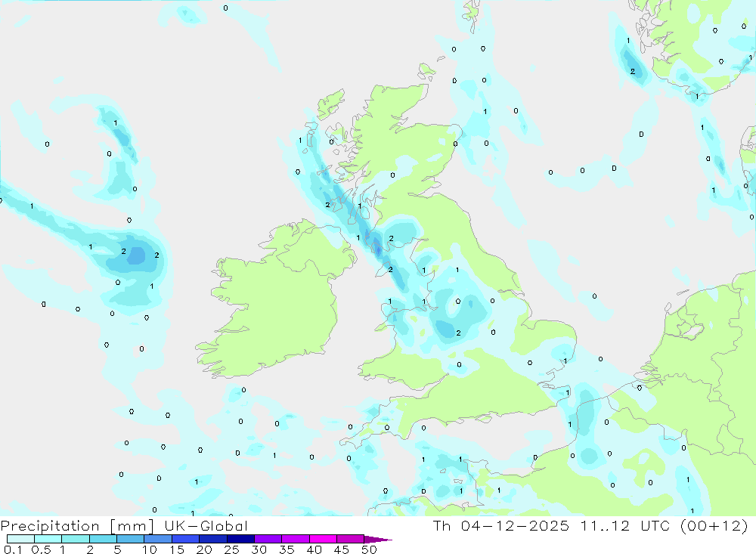756x554 pixels.
Task: Click the '35' legend scale value
Action: pos(287,549)
